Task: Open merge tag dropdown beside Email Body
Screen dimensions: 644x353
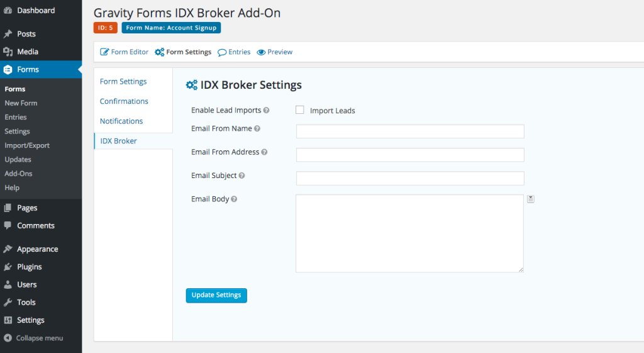Action: tap(531, 199)
